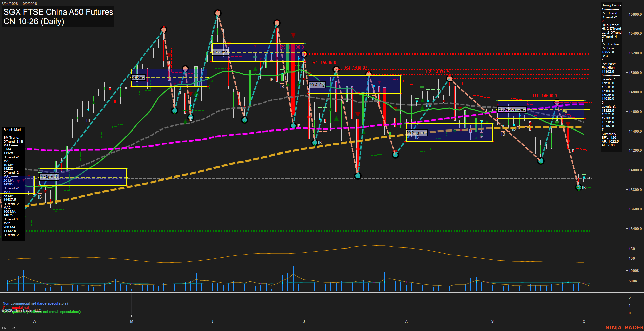Click the SP's: 126 summary value
This screenshot has height=331, width=644.
click(x=609, y=138)
